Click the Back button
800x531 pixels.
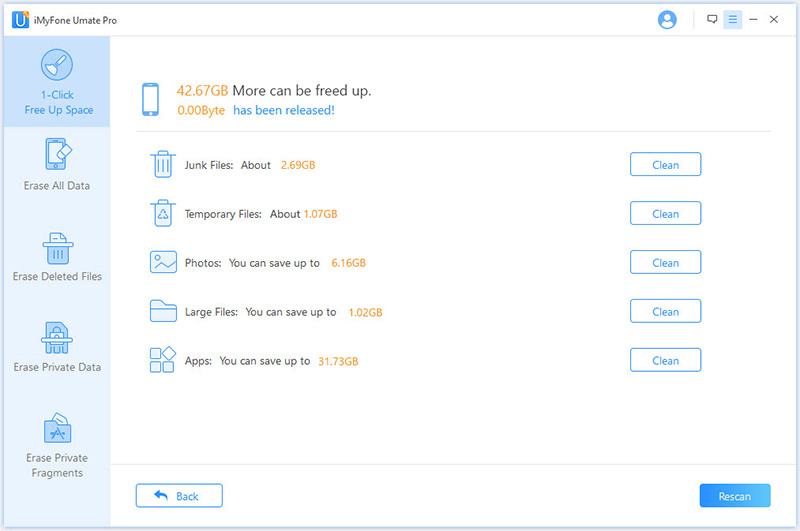pyautogui.click(x=179, y=496)
